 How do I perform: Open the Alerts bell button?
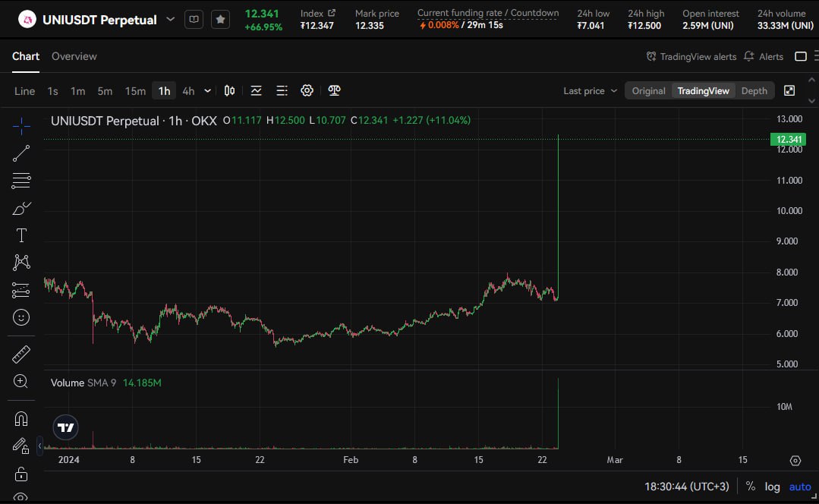pyautogui.click(x=764, y=56)
